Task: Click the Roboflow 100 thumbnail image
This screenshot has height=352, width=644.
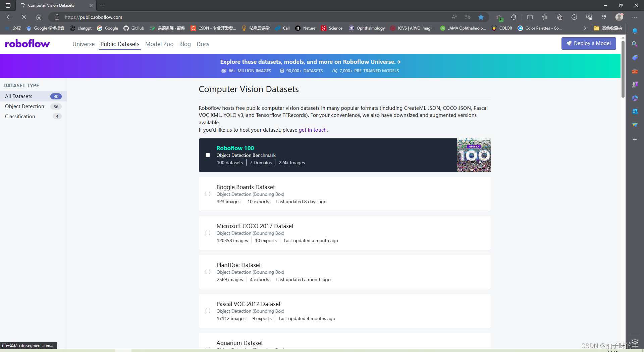Action: click(x=474, y=155)
